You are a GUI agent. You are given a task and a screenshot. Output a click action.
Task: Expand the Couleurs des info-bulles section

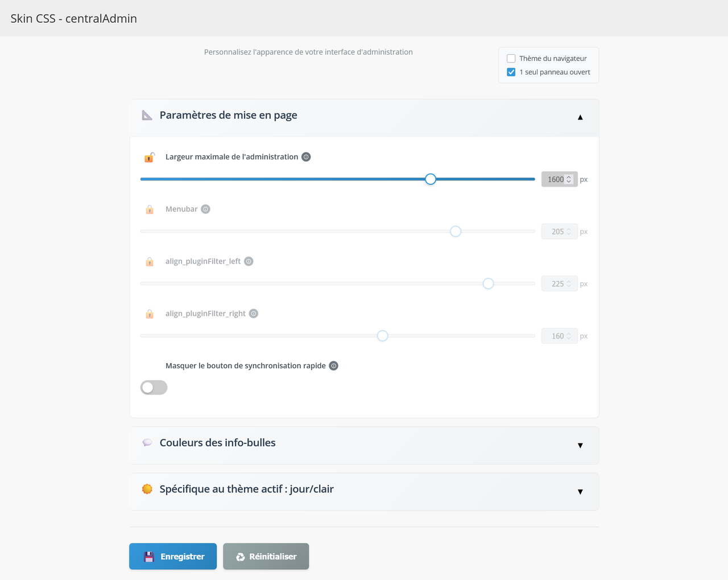(x=364, y=445)
